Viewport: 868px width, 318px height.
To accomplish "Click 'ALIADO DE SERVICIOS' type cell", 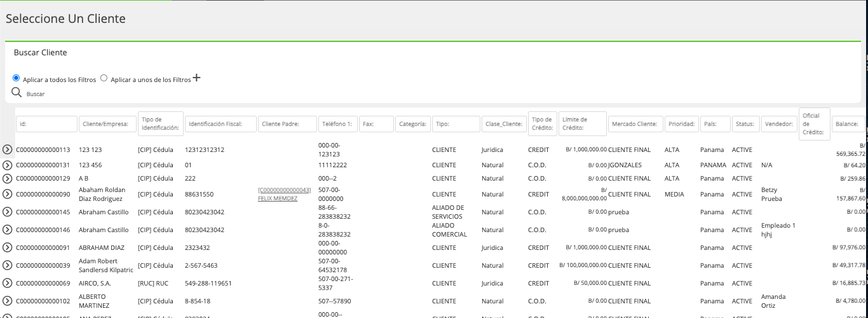I will pyautogui.click(x=448, y=212).
